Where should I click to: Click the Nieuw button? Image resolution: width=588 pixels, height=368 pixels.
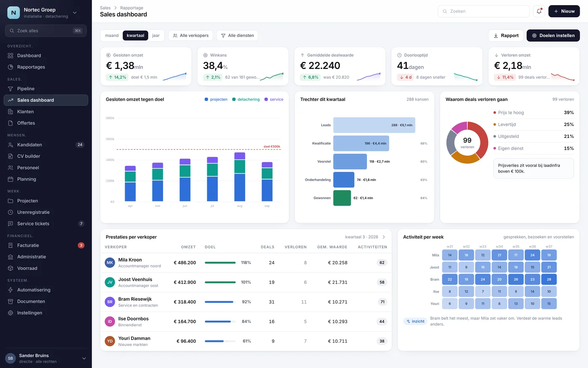(564, 11)
